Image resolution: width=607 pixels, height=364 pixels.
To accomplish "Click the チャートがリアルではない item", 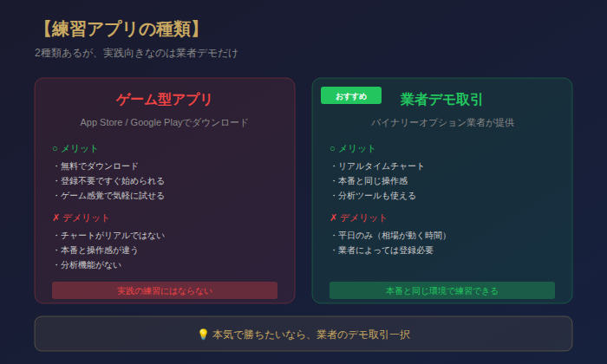I will point(112,235).
